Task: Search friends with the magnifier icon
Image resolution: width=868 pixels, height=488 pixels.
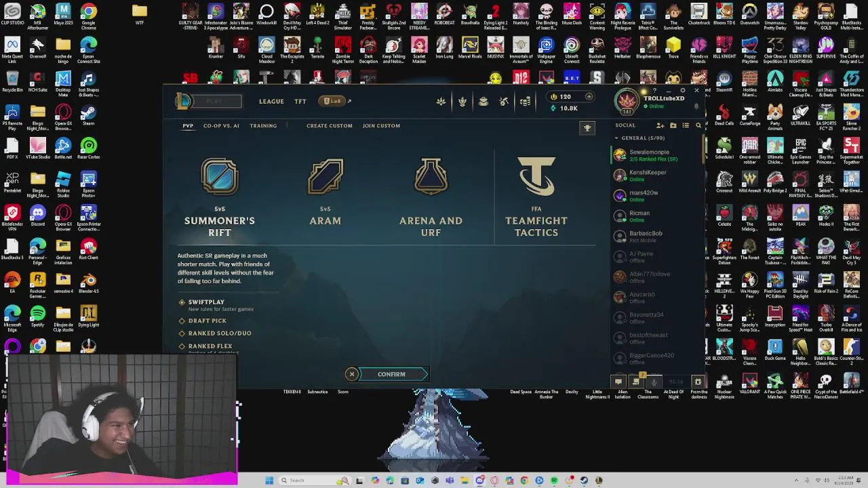Action: pyautogui.click(x=698, y=125)
